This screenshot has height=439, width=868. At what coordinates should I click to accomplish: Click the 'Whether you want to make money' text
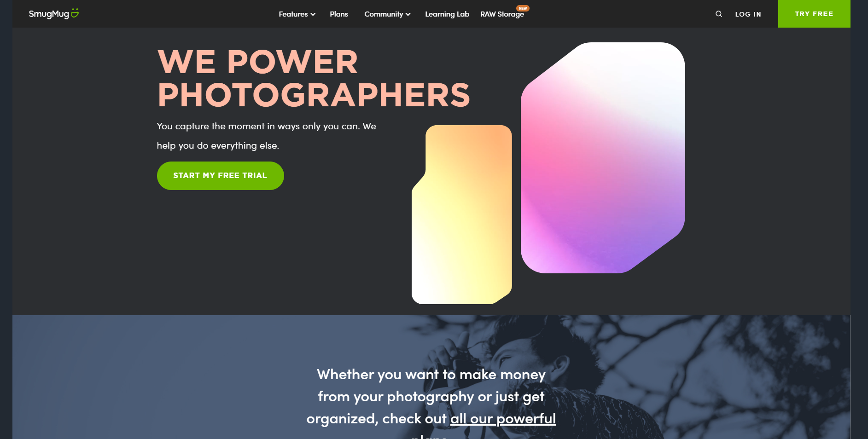pos(431,375)
